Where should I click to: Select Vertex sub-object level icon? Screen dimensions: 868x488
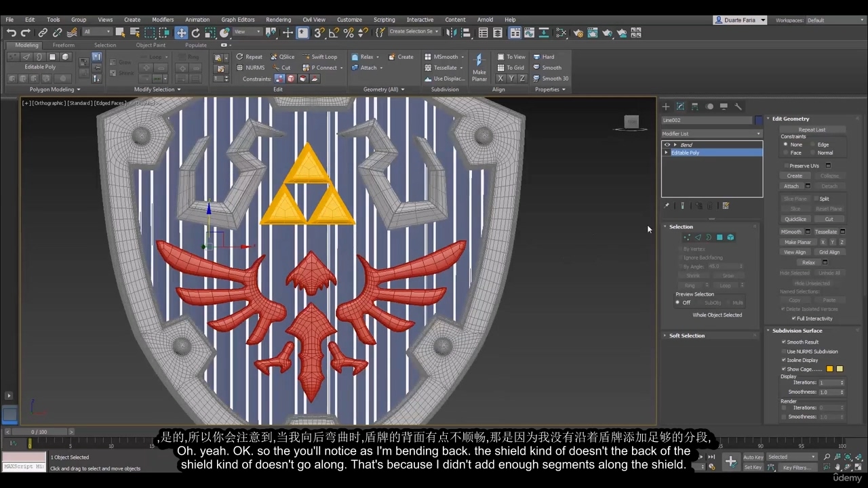(x=687, y=237)
